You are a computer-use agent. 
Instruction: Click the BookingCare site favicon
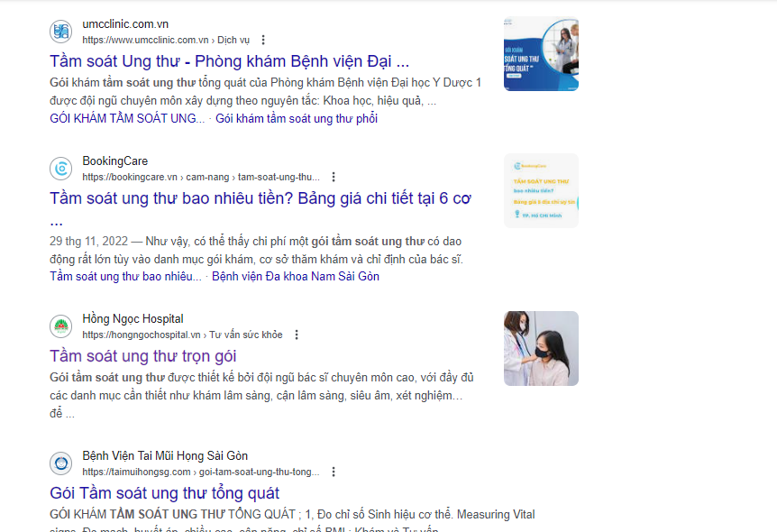point(61,169)
